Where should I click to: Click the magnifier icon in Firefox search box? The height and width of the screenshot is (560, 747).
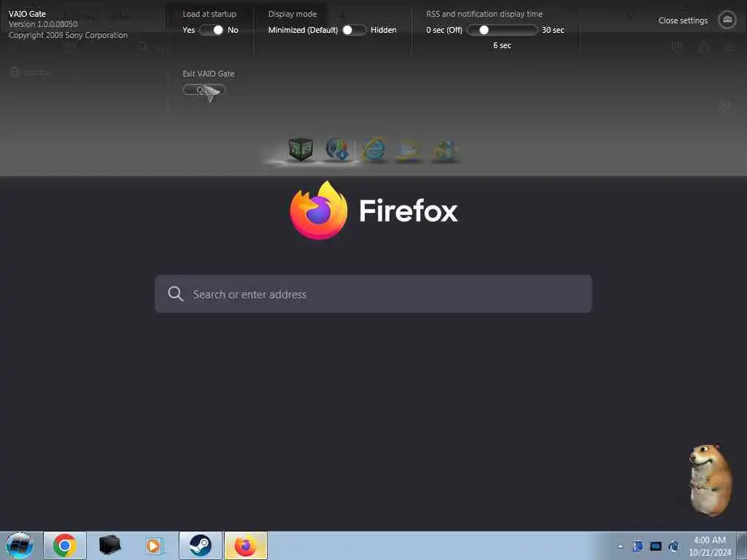[175, 294]
